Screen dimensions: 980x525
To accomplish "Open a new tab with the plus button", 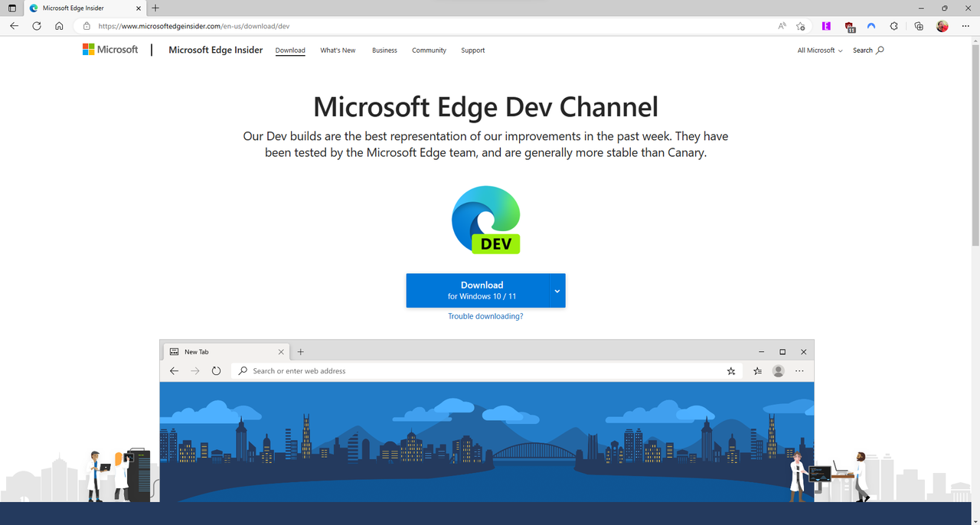I will (155, 8).
